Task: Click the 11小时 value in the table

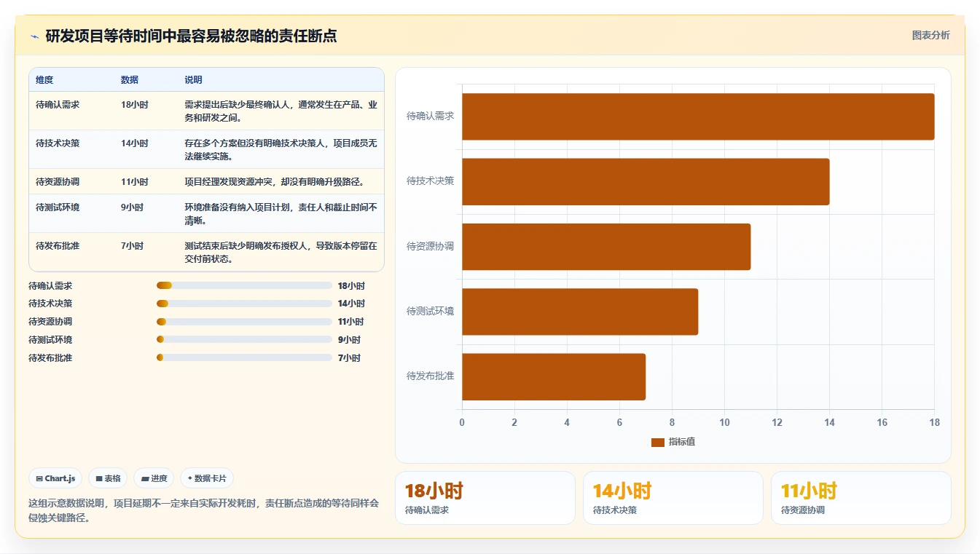Action: tap(135, 182)
